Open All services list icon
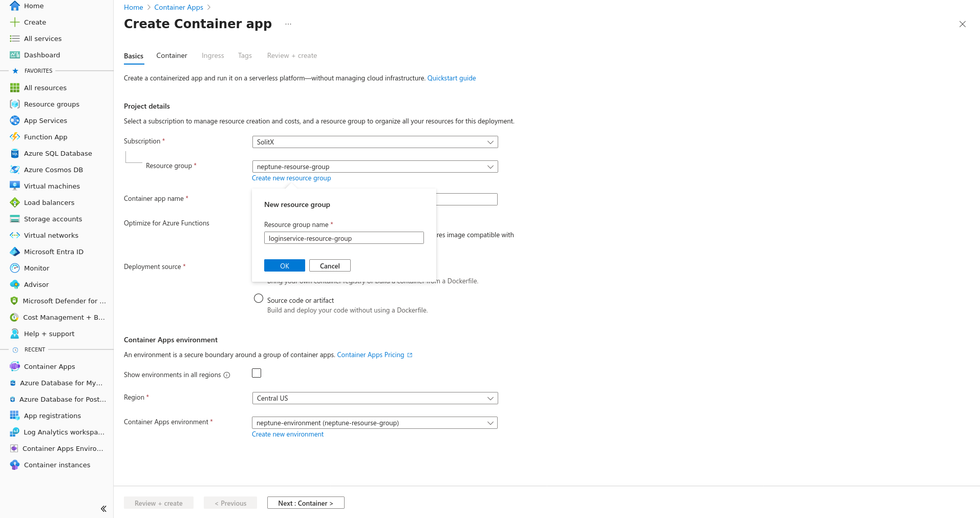Viewport: 980px width, 518px height. [15, 38]
